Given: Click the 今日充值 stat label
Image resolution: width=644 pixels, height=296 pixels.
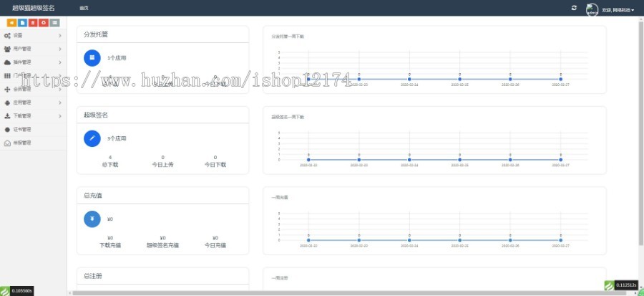Looking at the screenshot, I should pos(215,245).
